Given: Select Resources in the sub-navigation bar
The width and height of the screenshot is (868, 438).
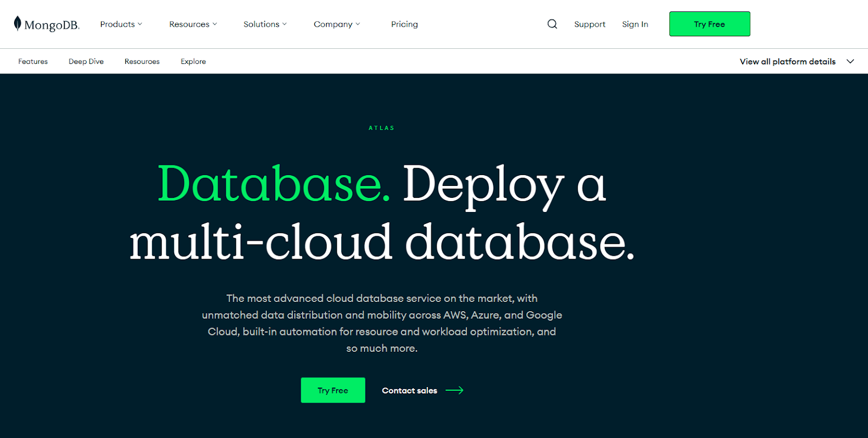Looking at the screenshot, I should 142,61.
